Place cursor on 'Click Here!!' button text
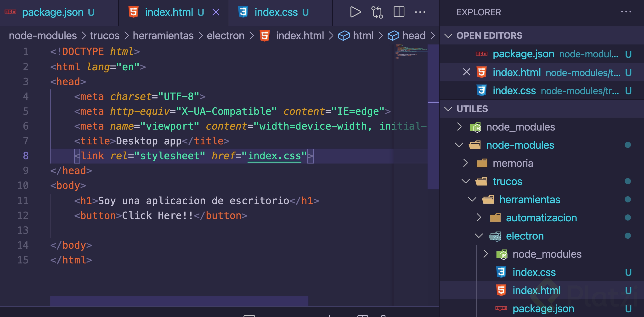This screenshot has height=317, width=644. tap(158, 216)
